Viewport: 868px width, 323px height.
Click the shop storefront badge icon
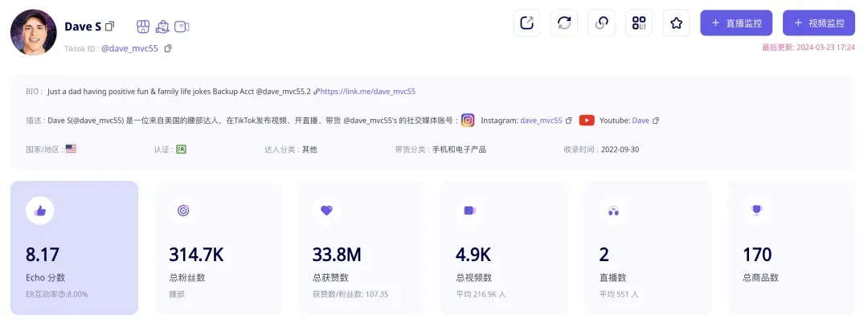point(143,27)
